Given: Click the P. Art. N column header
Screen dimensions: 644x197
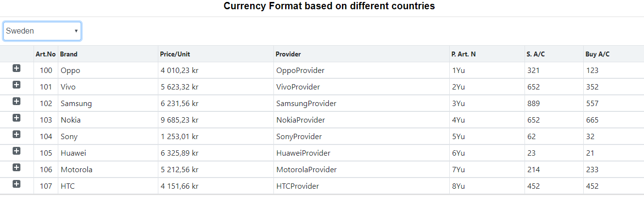Looking at the screenshot, I should (463, 54).
